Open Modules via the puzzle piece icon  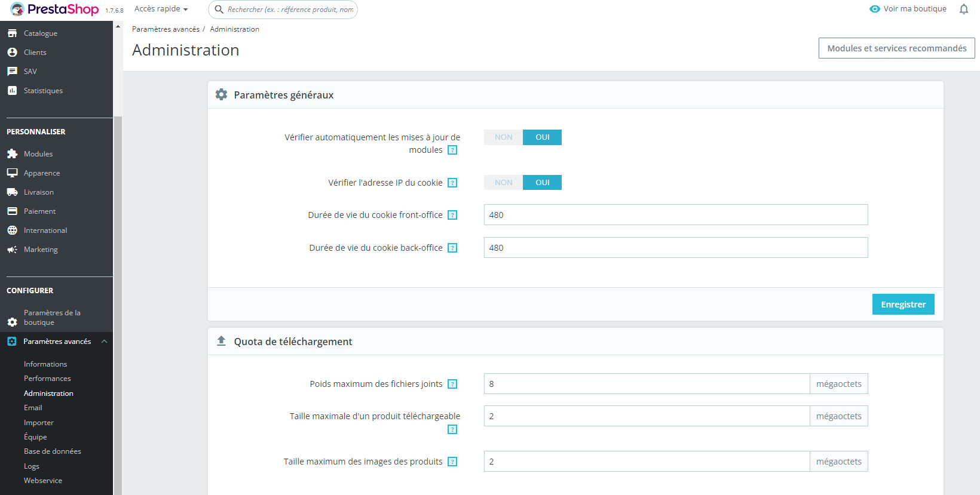(x=12, y=154)
